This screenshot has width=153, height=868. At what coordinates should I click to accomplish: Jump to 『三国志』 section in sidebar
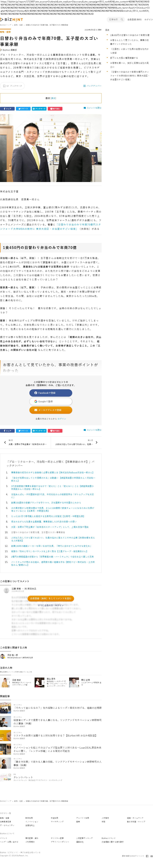point(129,51)
